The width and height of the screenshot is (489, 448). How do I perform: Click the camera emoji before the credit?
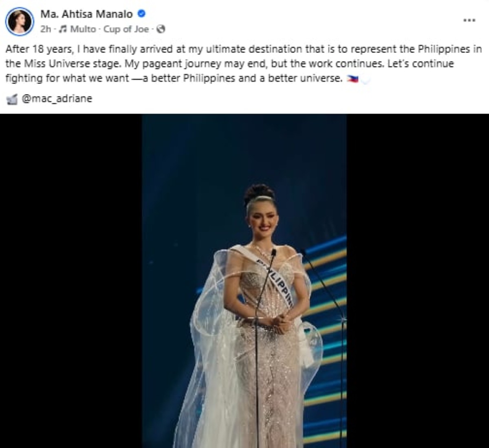pyautogui.click(x=13, y=99)
